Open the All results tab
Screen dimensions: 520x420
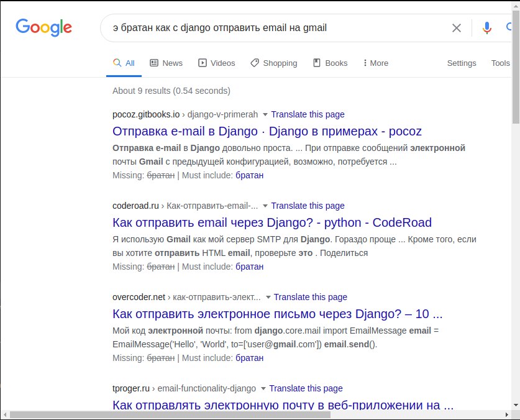point(124,63)
